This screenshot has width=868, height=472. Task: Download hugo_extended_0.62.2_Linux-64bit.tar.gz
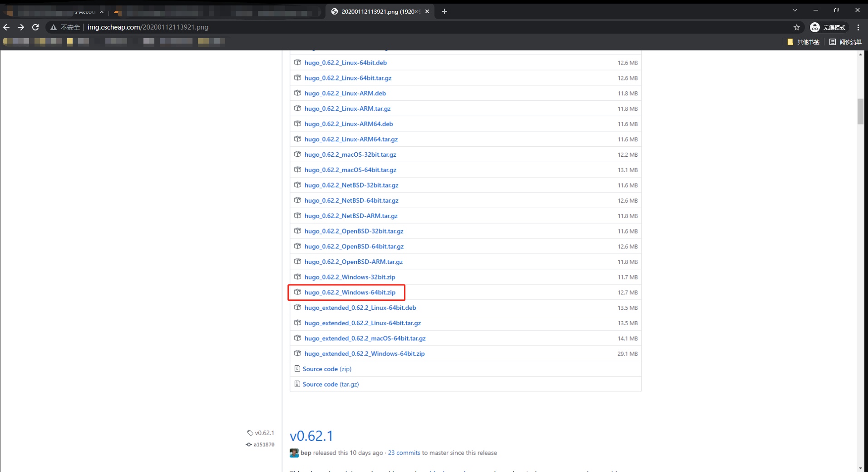363,323
